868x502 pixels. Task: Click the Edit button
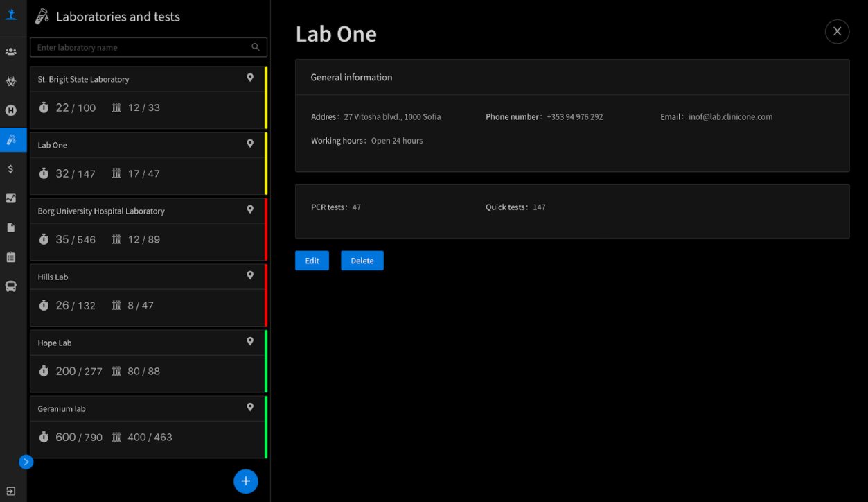(x=312, y=261)
